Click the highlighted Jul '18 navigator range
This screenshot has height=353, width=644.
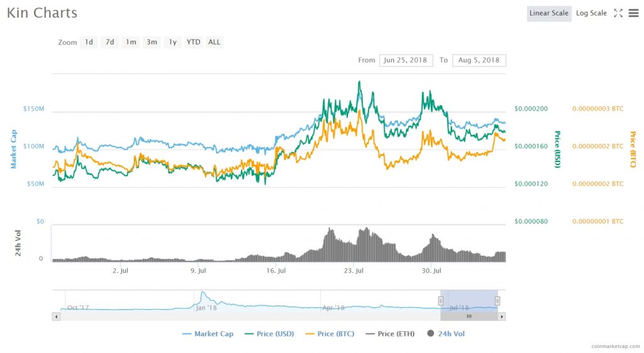click(469, 301)
